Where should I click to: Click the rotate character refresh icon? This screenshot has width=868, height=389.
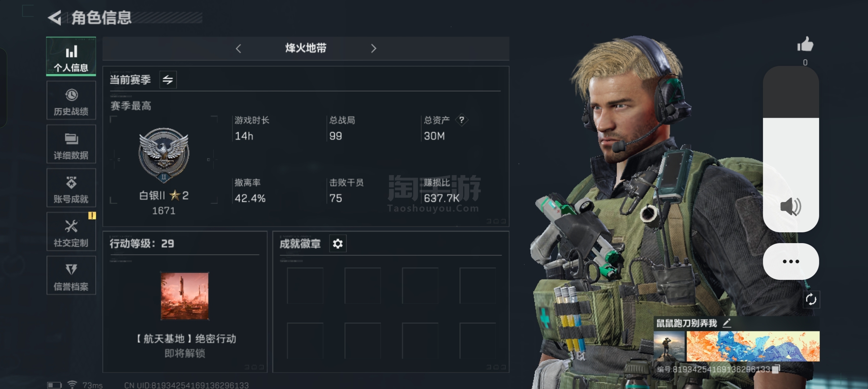click(x=811, y=299)
